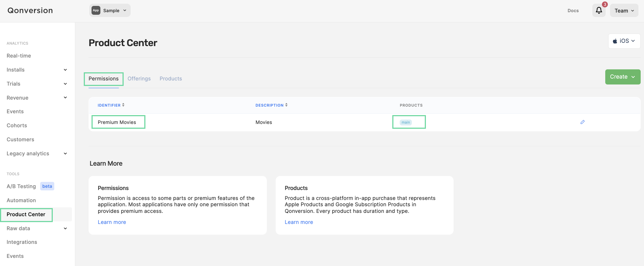Edit the Premium Movies permission pencil icon

pyautogui.click(x=582, y=122)
